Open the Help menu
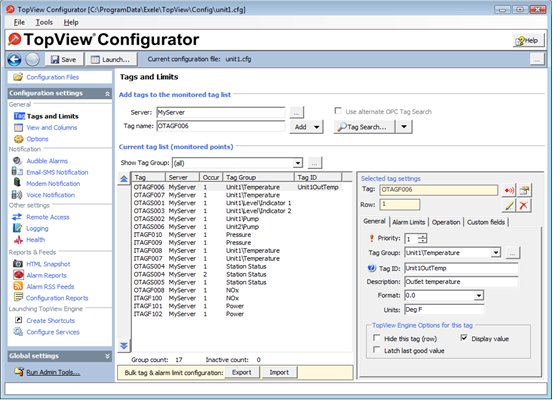 click(71, 22)
